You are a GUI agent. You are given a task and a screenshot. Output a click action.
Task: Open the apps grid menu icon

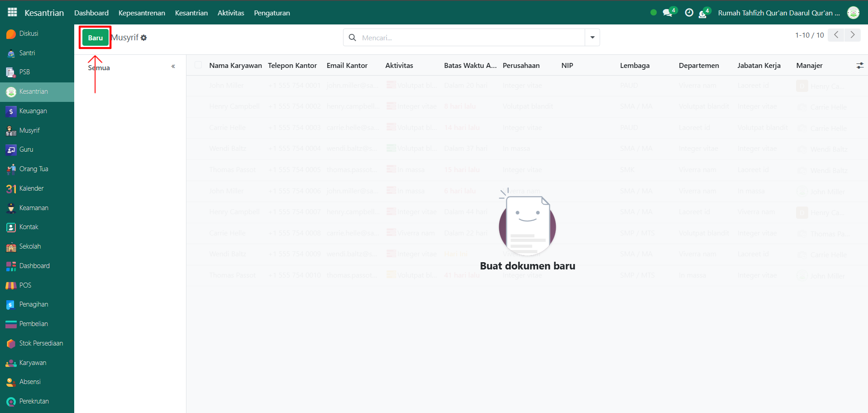(x=12, y=12)
